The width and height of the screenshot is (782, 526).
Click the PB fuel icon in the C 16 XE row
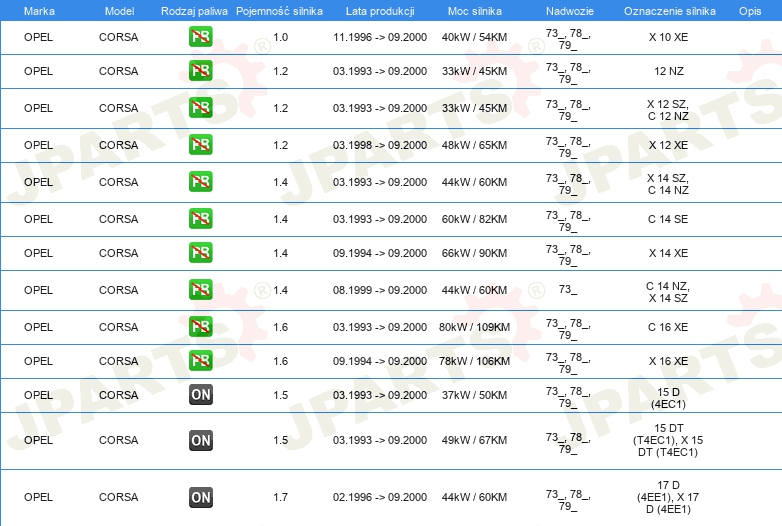click(200, 327)
